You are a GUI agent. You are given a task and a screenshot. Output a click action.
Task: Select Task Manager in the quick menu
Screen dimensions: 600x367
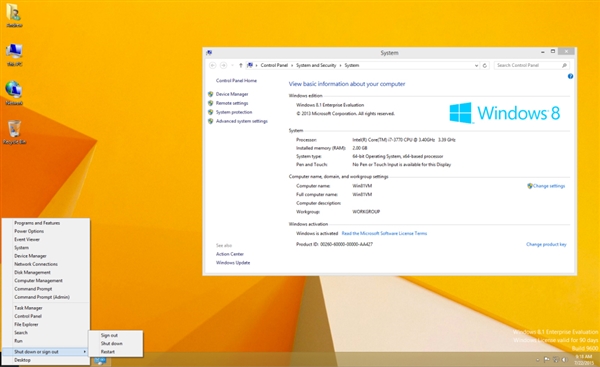pyautogui.click(x=28, y=308)
